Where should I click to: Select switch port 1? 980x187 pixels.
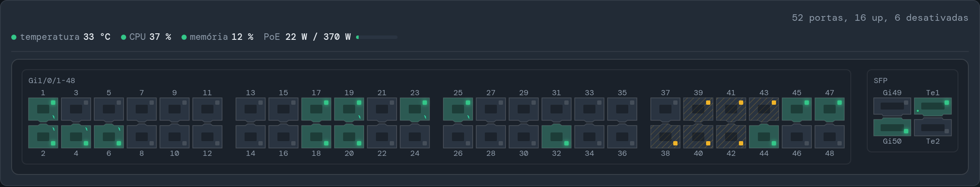pyautogui.click(x=43, y=109)
